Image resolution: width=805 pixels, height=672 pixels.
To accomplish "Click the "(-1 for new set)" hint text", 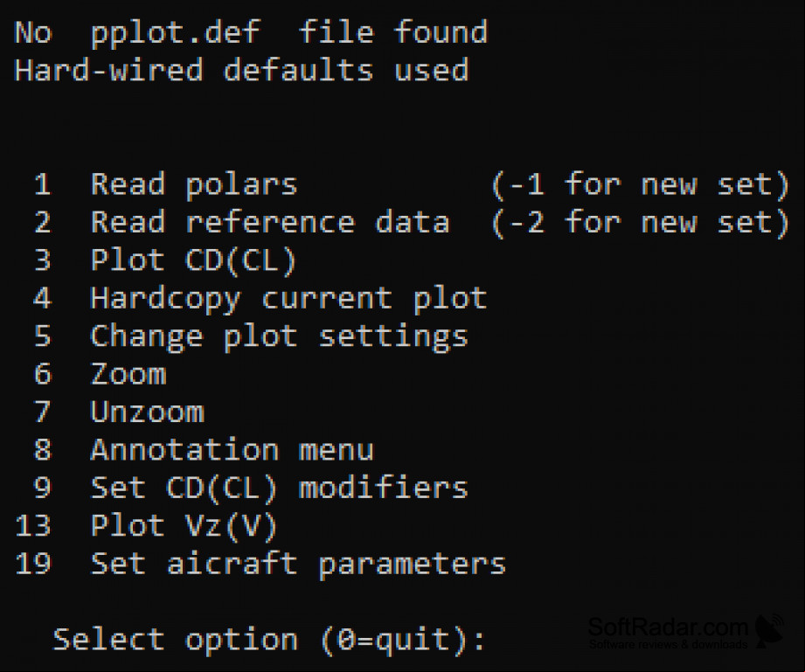I will (x=640, y=184).
